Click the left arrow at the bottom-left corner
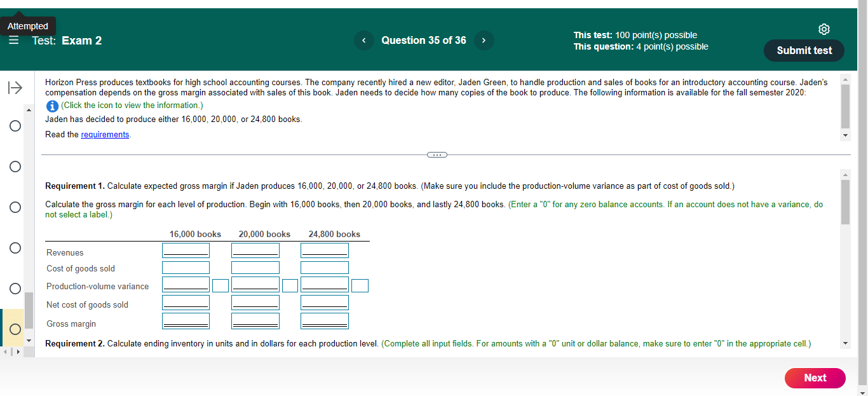Screen dimensions: 868x396 [4, 351]
